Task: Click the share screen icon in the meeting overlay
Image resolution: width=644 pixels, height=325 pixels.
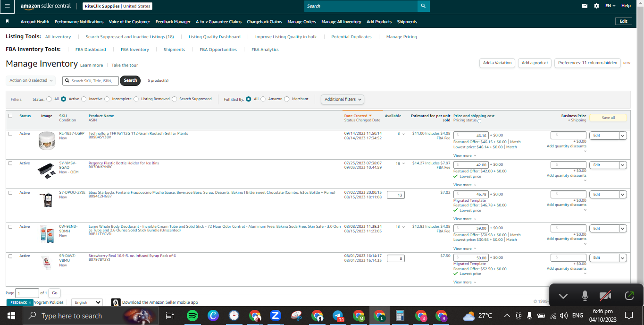Action: tap(629, 296)
